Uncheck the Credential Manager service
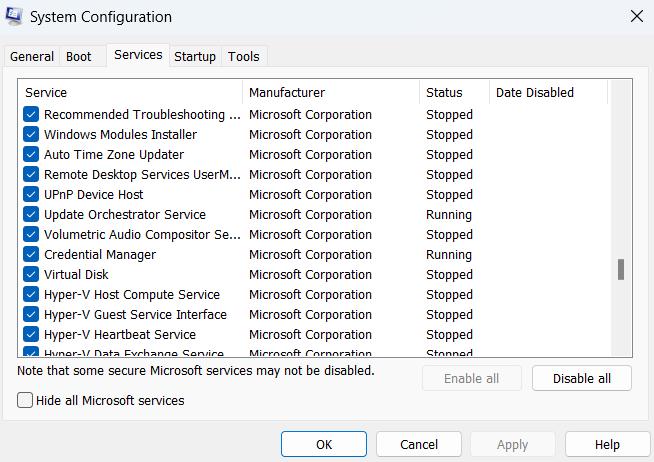Image resolution: width=654 pixels, height=462 pixels. pos(31,255)
